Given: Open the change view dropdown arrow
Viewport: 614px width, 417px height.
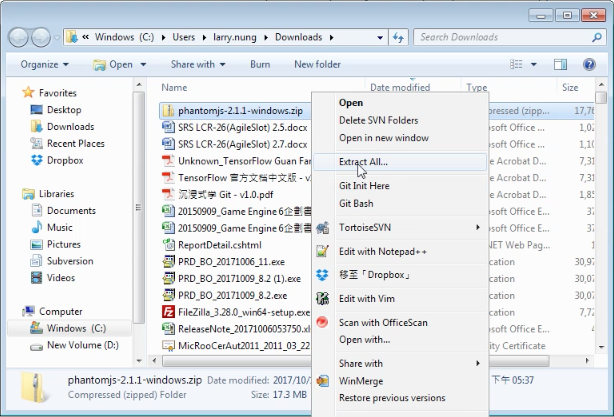Looking at the screenshot, I should click(x=533, y=65).
